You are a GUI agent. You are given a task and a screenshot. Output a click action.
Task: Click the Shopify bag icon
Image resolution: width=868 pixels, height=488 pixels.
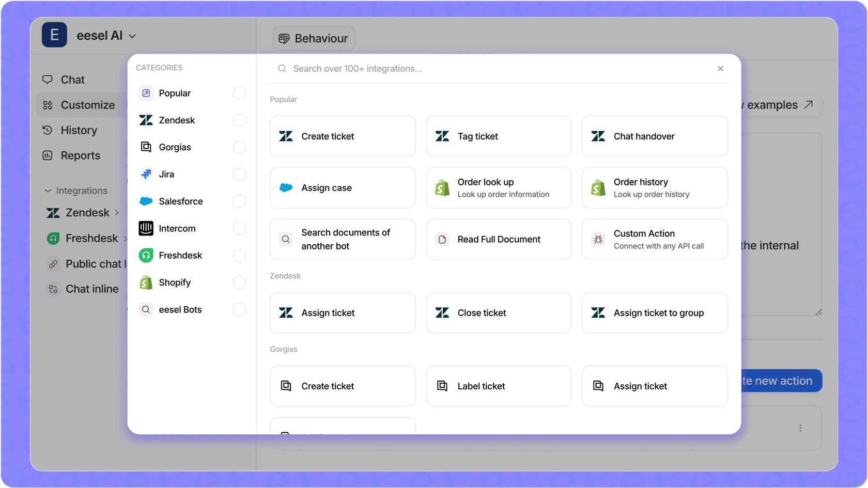(x=146, y=282)
